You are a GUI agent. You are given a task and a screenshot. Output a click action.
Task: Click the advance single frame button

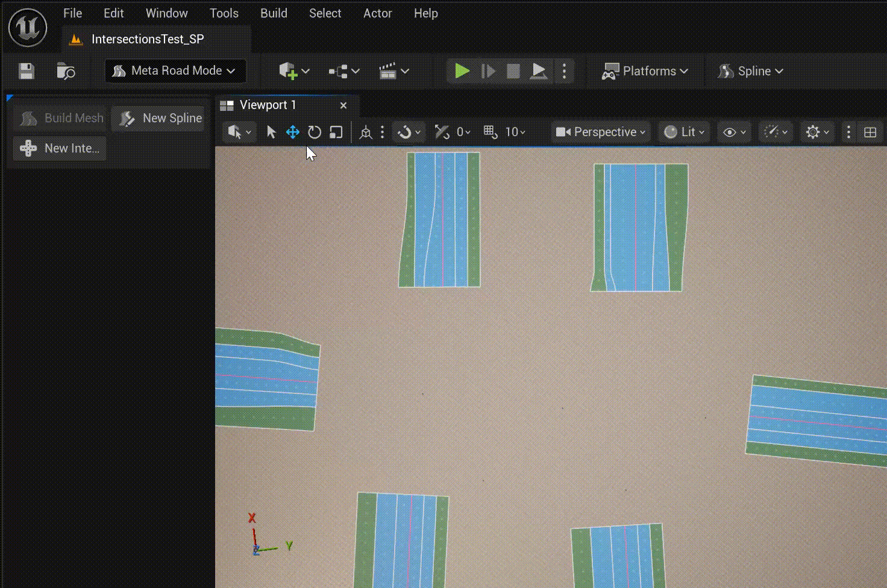pos(488,71)
